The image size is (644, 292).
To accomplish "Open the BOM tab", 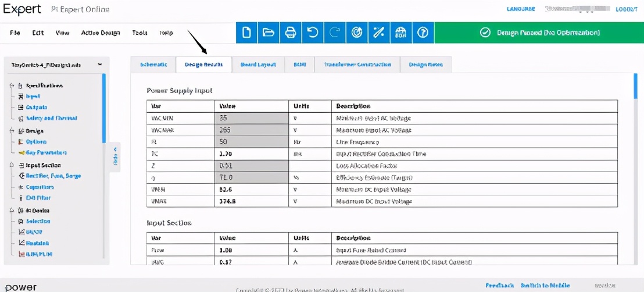I will (x=299, y=65).
